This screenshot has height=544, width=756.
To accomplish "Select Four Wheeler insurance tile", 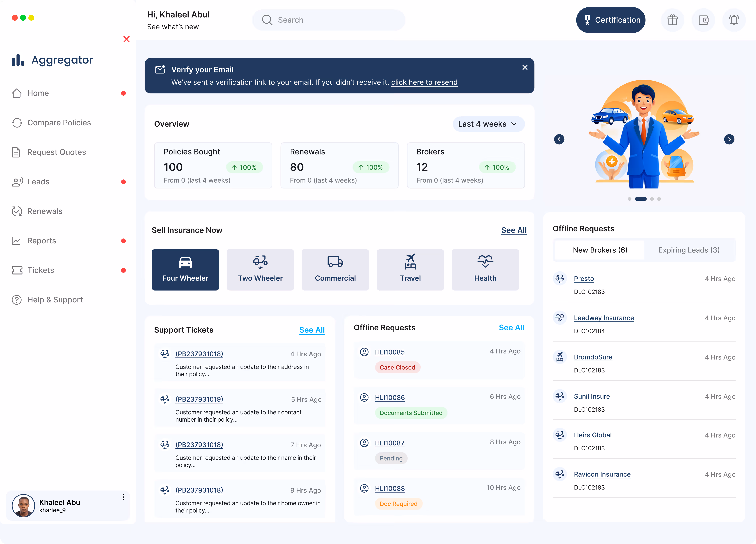I will [185, 270].
